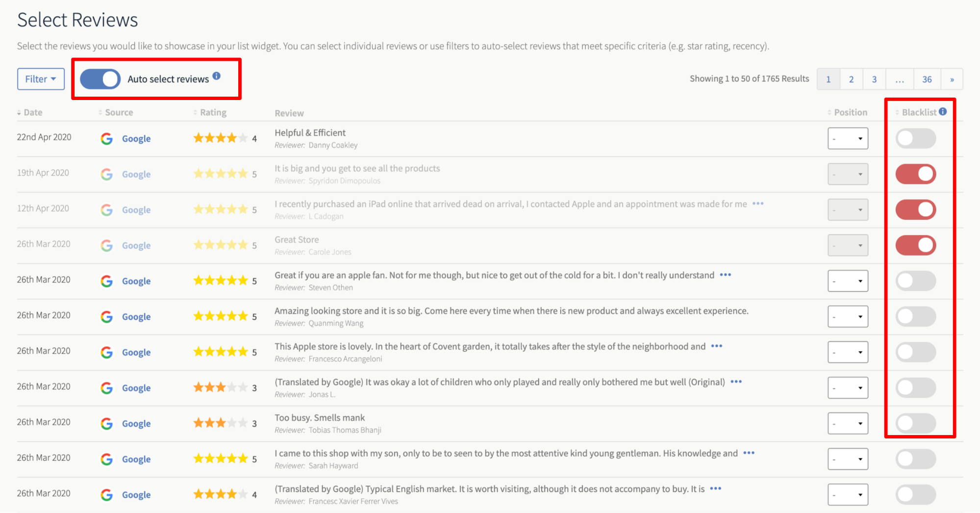Viewport: 980px width, 513px height.
Task: Click the 'Too busy. Smells mank' review
Action: 320,417
